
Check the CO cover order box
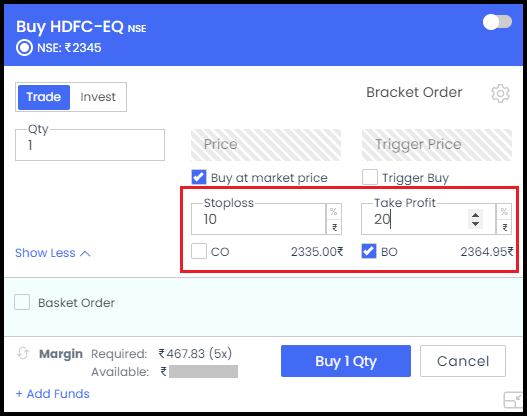(x=199, y=251)
